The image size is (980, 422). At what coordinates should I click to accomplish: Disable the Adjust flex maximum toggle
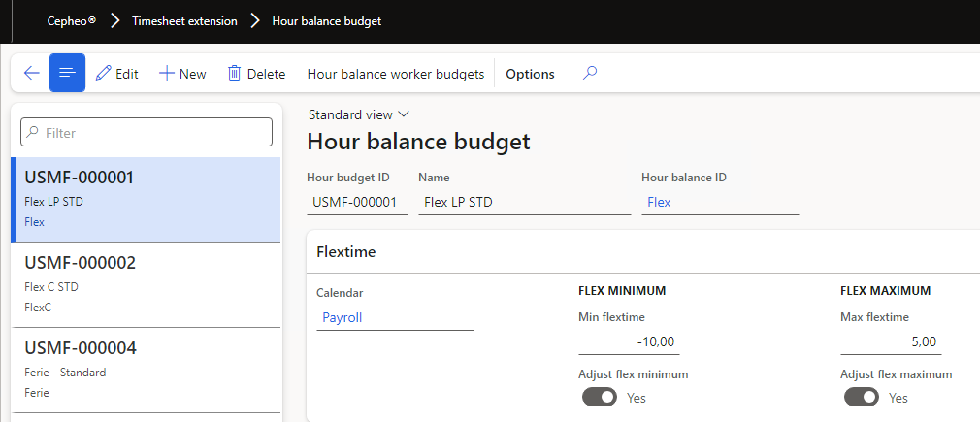[x=861, y=397]
